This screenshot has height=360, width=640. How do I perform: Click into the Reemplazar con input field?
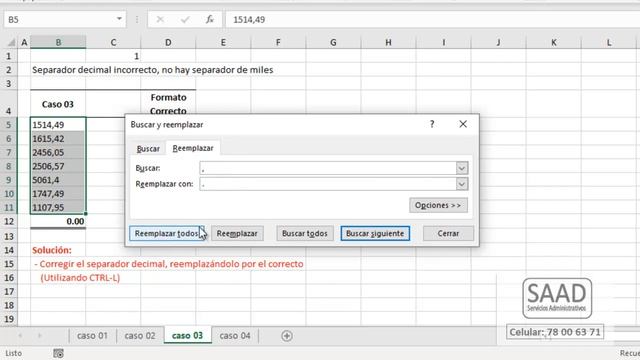click(328, 184)
